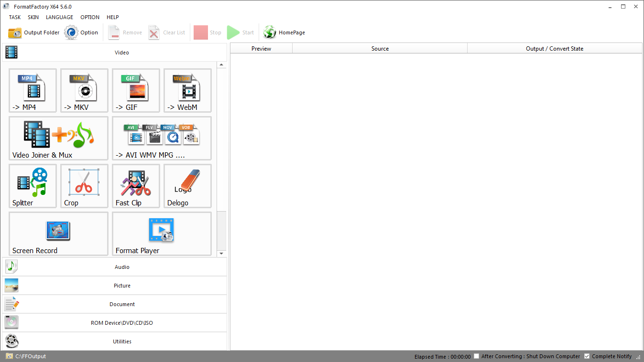
Task: Click the Start conversion button
Action: pos(240,32)
